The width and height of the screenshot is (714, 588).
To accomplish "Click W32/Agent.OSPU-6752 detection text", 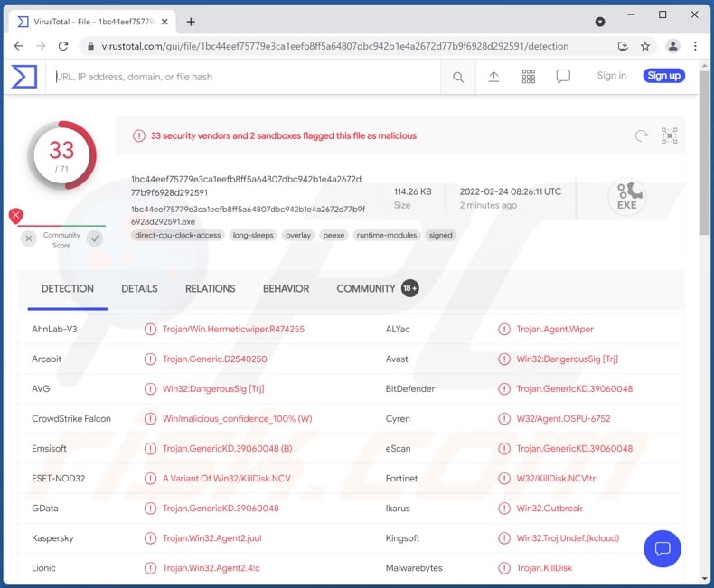I will (563, 419).
